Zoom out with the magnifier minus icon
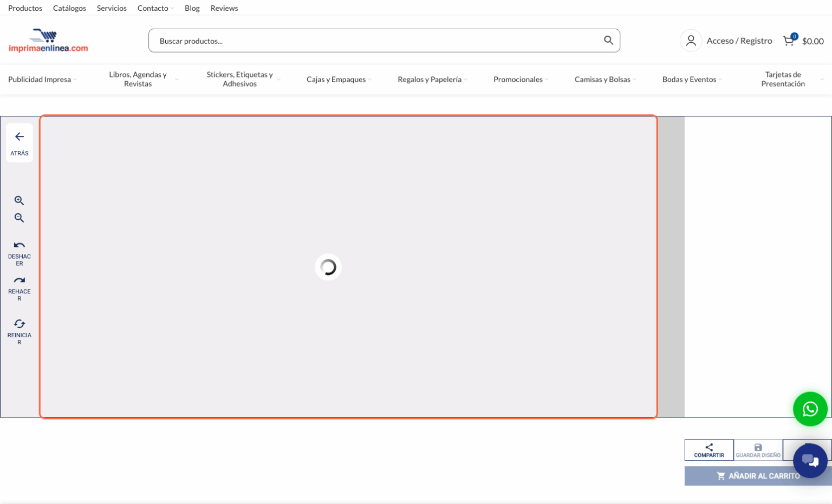 tap(19, 218)
